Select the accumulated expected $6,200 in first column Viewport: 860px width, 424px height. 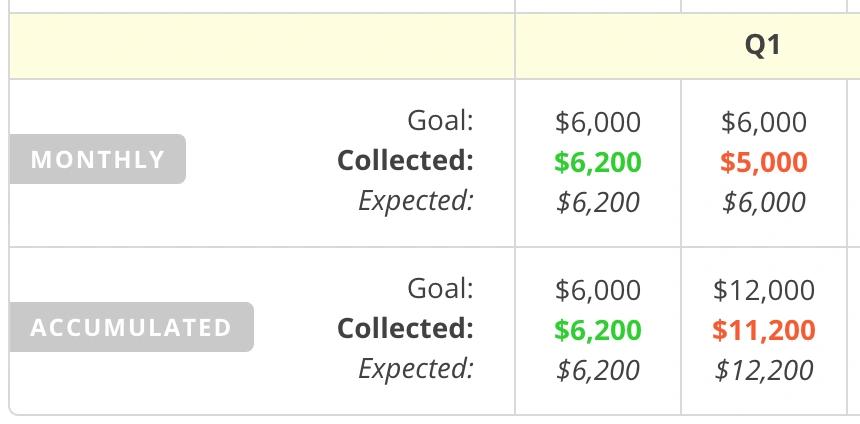(598, 370)
